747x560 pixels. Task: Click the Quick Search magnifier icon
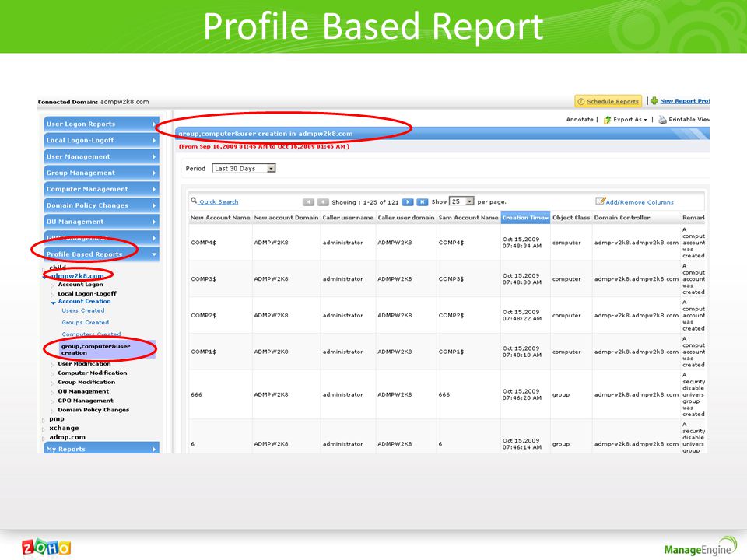pos(194,201)
